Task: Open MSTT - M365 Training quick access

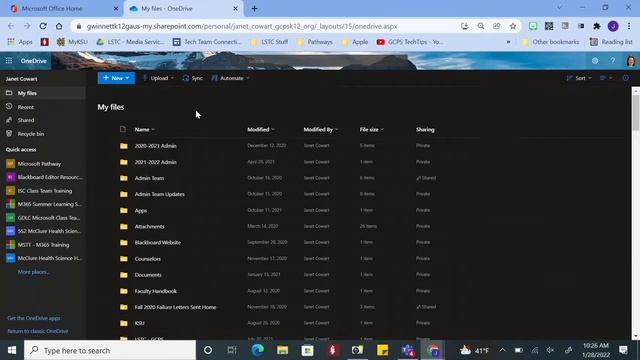Action: [43, 245]
